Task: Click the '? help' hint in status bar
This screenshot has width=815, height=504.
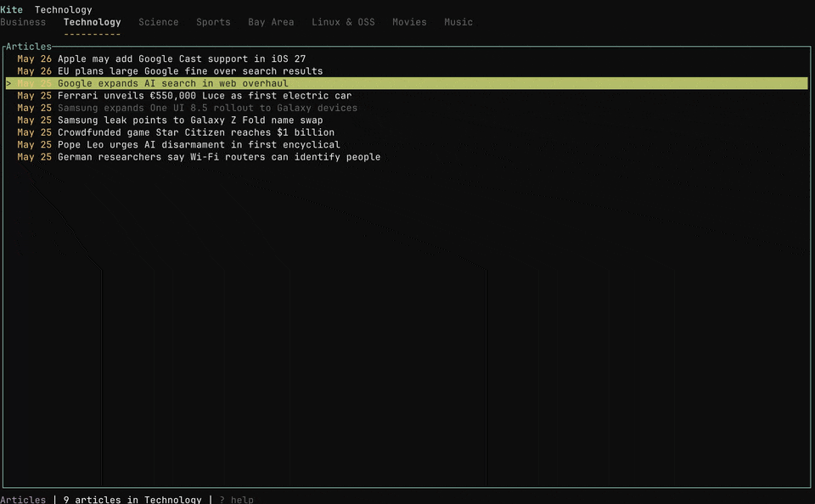Action: (x=237, y=499)
